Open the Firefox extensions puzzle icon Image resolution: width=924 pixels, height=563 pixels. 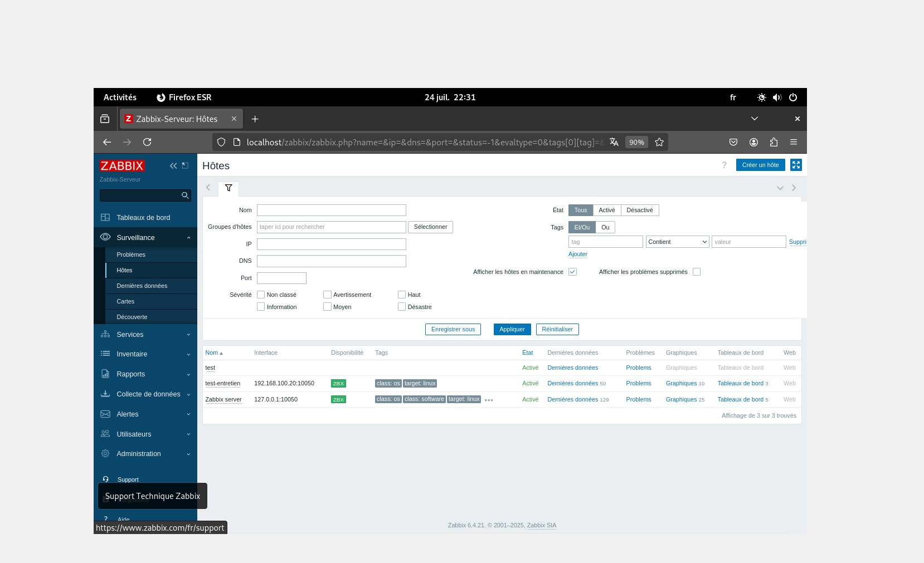click(774, 143)
